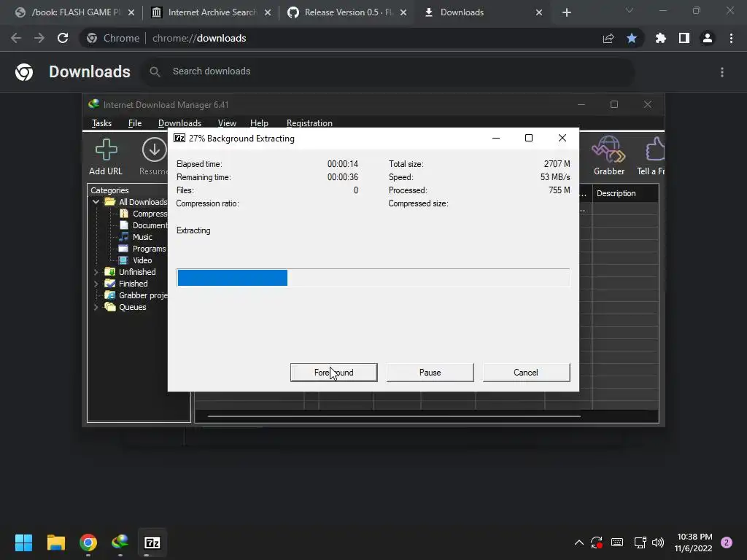This screenshot has width=747, height=560.
Task: Open the Downloads menu in IDM
Action: (x=179, y=122)
